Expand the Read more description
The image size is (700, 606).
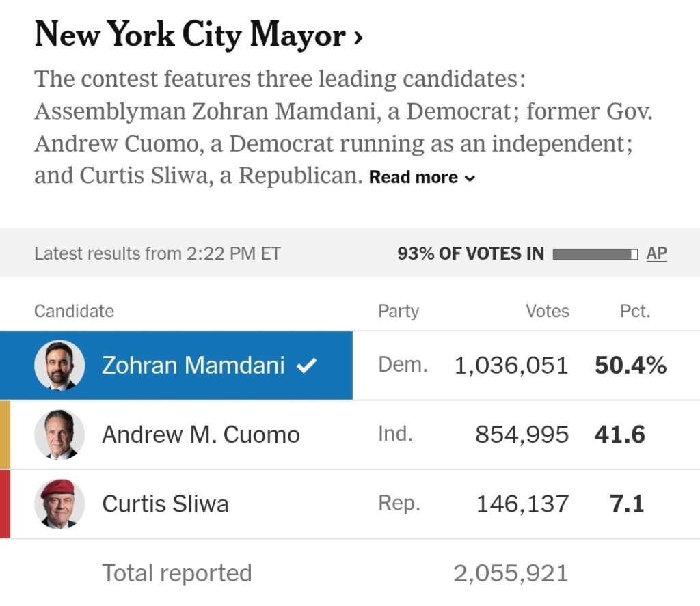pos(413,178)
